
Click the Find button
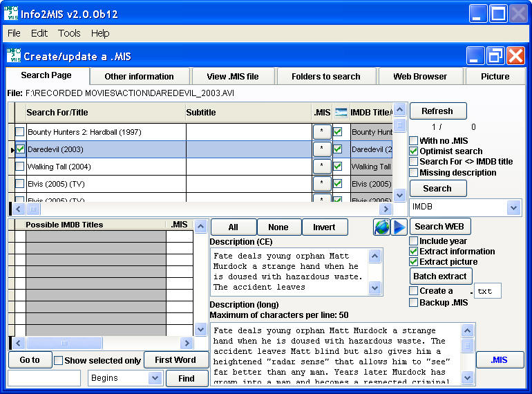point(187,378)
